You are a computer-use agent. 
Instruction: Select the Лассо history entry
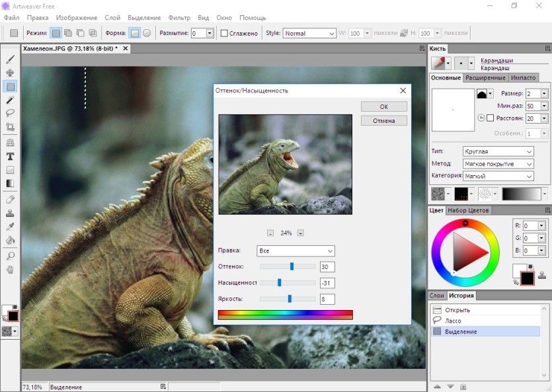[x=485, y=321]
